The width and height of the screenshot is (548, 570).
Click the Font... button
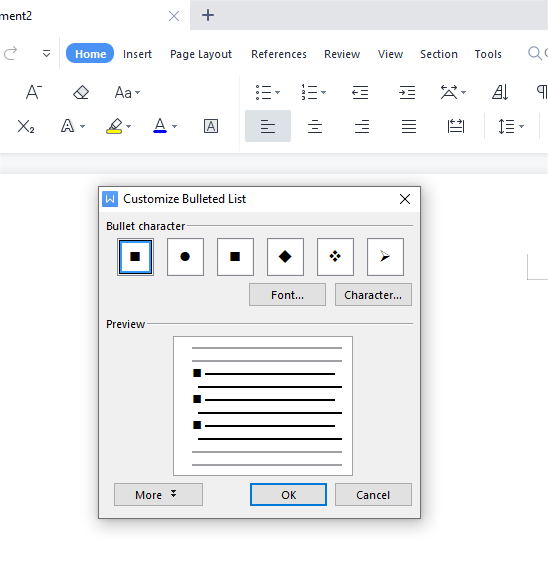pos(287,295)
